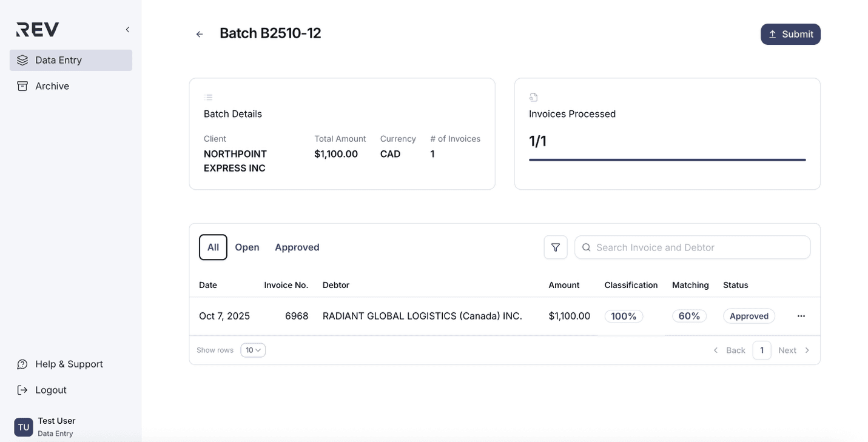Select the All tab
This screenshot has width=868, height=442.
tap(213, 247)
